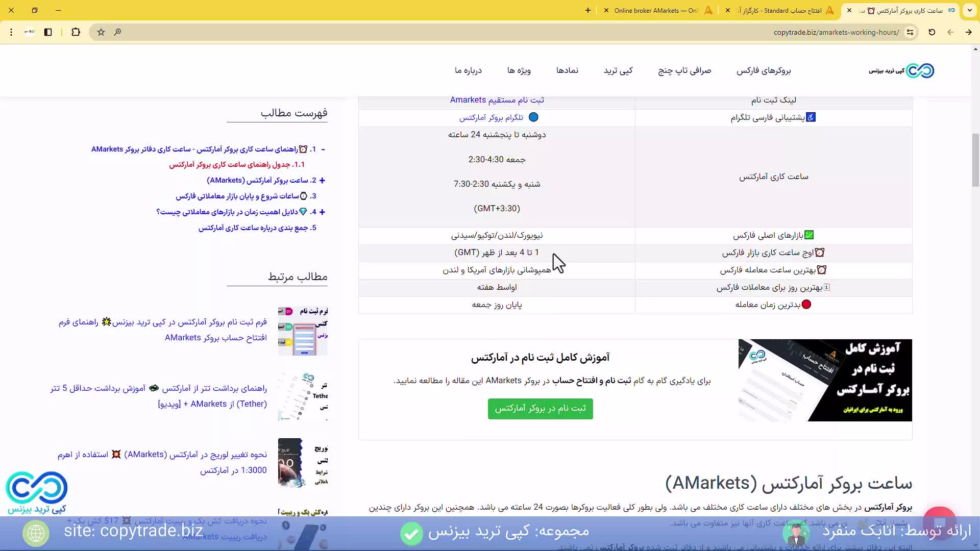Click the magnifier zoom icon in address bar

(117, 32)
